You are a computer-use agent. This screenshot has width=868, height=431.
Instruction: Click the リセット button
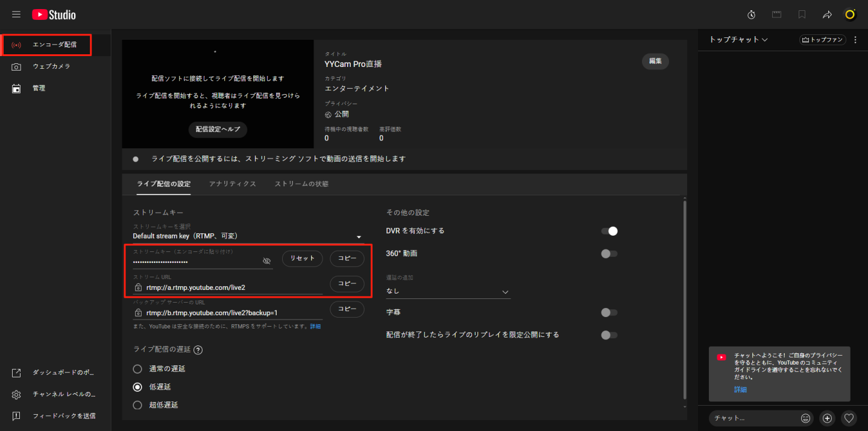pos(303,259)
